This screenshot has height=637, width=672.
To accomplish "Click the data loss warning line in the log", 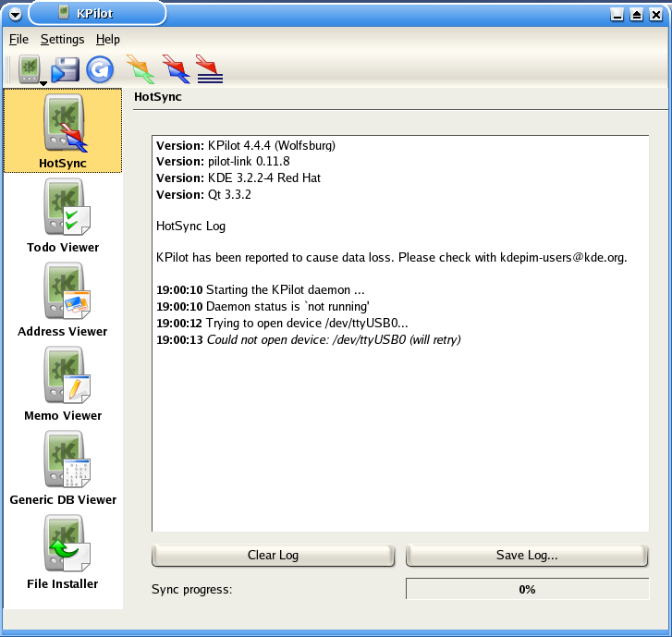I will point(391,258).
